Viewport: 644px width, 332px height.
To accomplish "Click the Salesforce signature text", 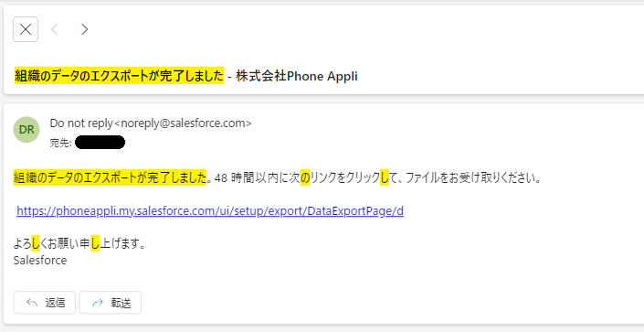I will [40, 261].
